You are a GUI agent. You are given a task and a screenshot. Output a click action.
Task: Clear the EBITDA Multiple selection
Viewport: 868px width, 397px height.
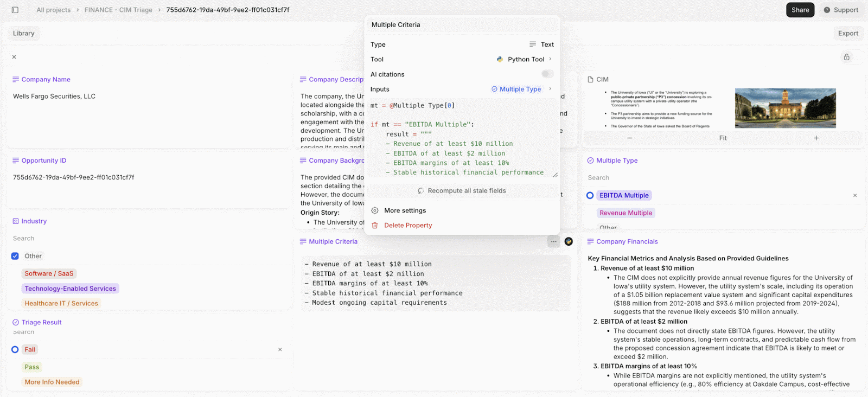coord(855,195)
